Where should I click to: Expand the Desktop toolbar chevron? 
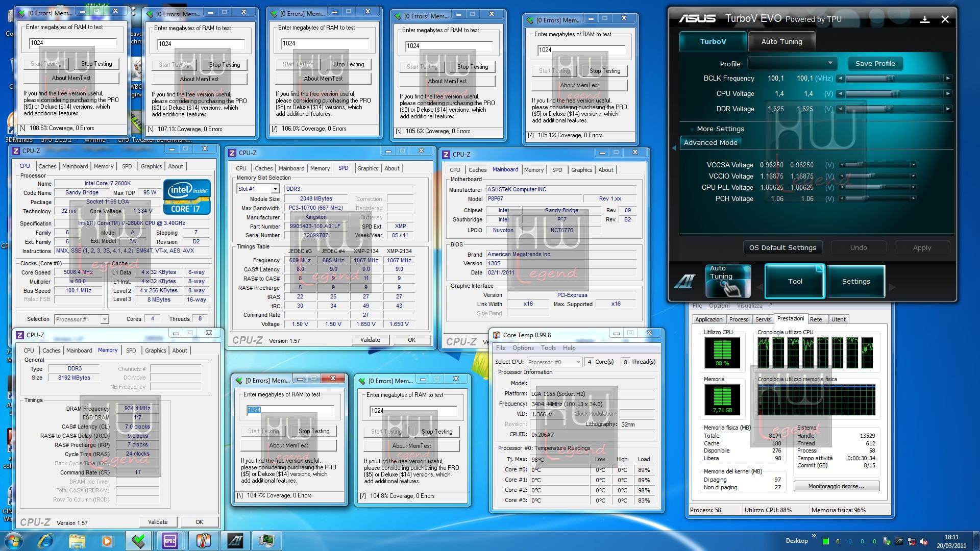pos(814,536)
